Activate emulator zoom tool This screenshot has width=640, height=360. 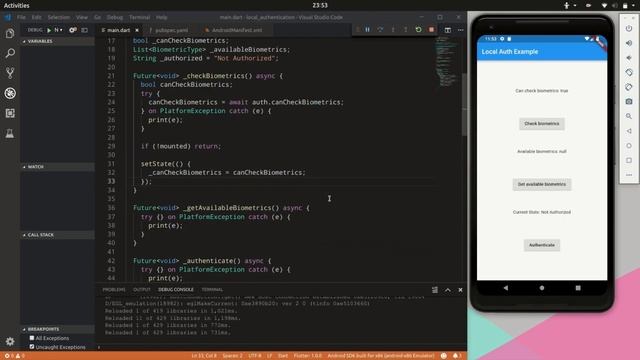click(629, 116)
